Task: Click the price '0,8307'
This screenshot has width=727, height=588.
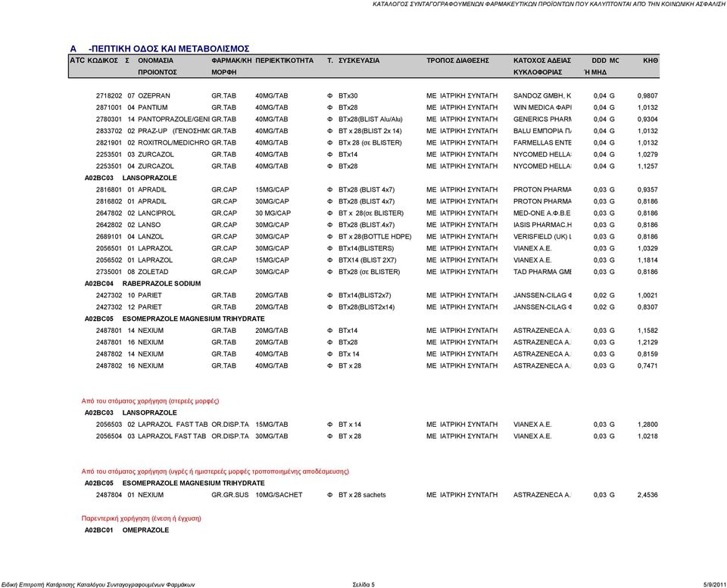Action: coord(647,306)
